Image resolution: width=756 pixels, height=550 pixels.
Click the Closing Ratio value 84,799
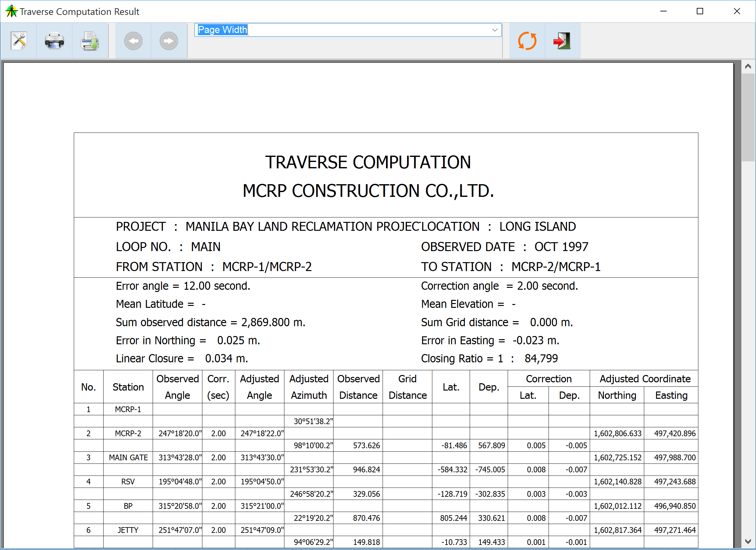(541, 359)
